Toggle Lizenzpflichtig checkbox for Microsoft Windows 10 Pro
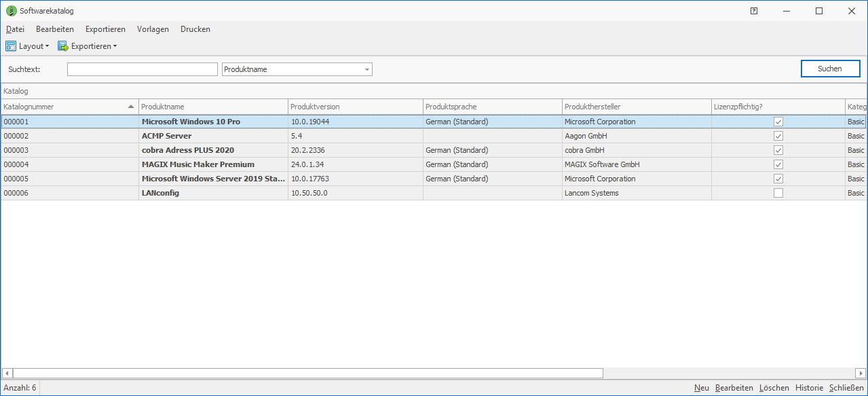The image size is (868, 396). tap(778, 122)
